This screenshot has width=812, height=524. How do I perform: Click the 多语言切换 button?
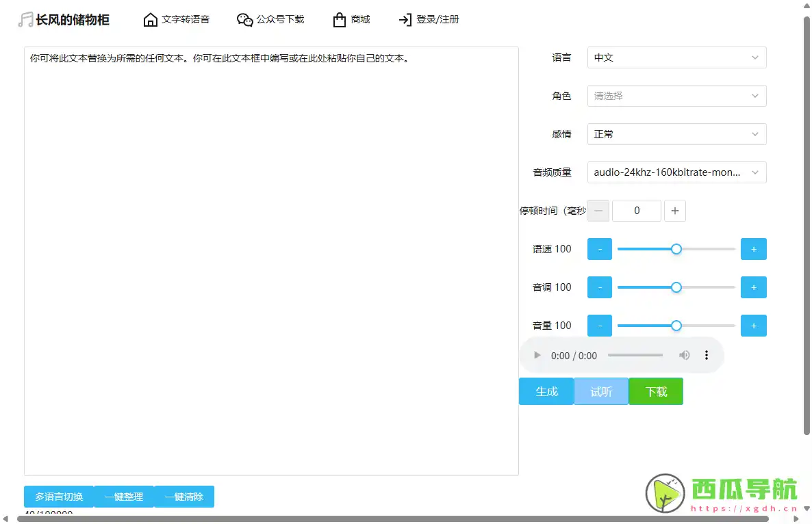59,497
